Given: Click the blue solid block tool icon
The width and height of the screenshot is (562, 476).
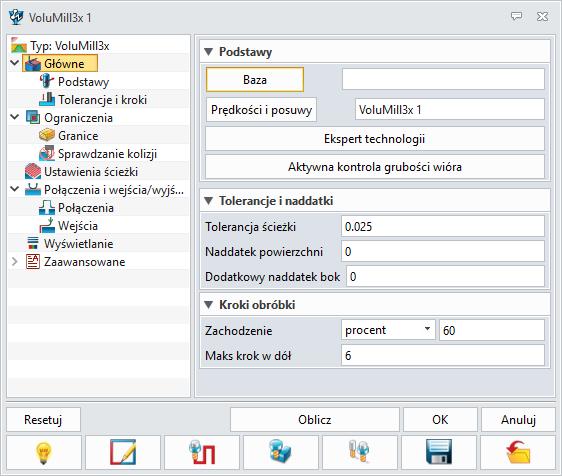Looking at the screenshot, I should pos(281,452).
